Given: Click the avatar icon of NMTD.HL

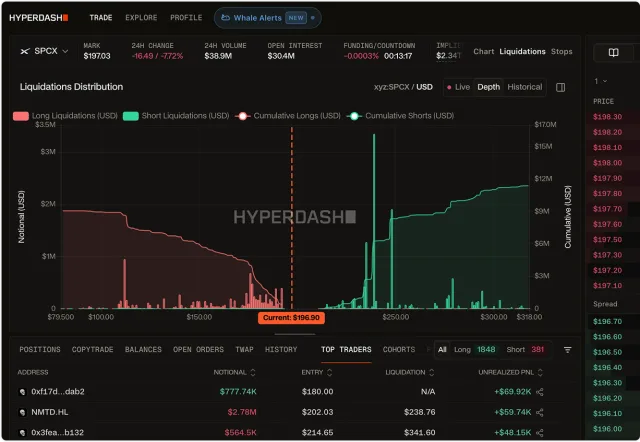Looking at the screenshot, I should coord(22,412).
